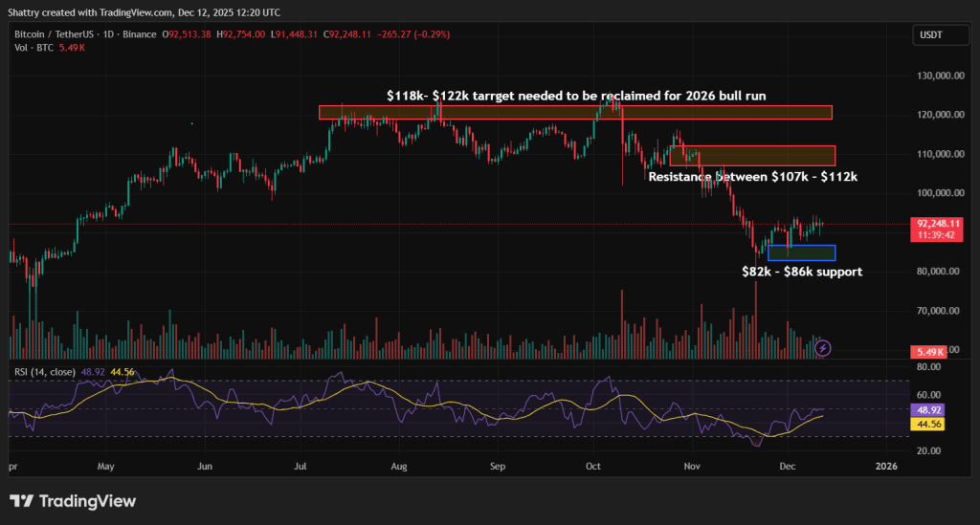Click the RSI 20.00 axis label
The width and height of the screenshot is (980, 525).
tap(928, 450)
